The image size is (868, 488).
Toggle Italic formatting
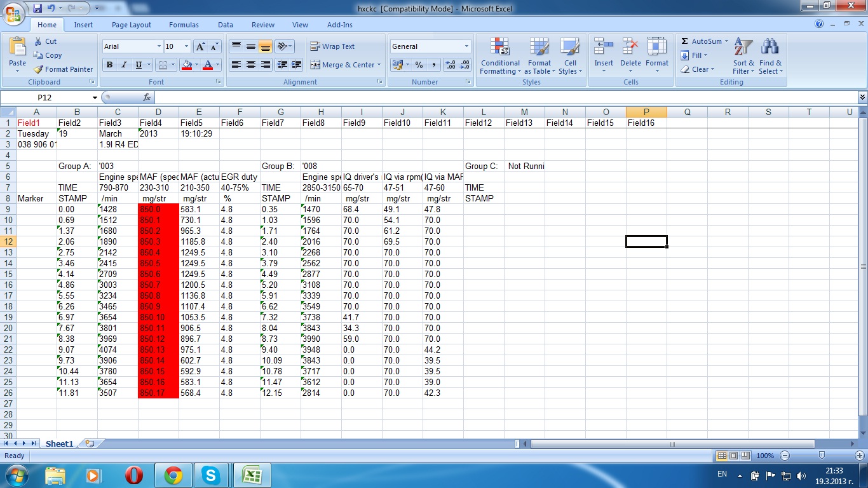pos(124,65)
